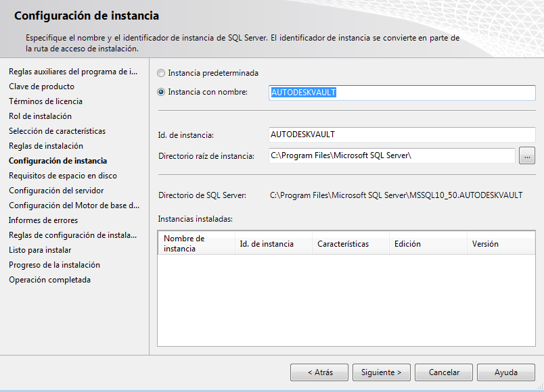
Task: Select the bold Configuración de instancia step
Action: pyautogui.click(x=58, y=161)
